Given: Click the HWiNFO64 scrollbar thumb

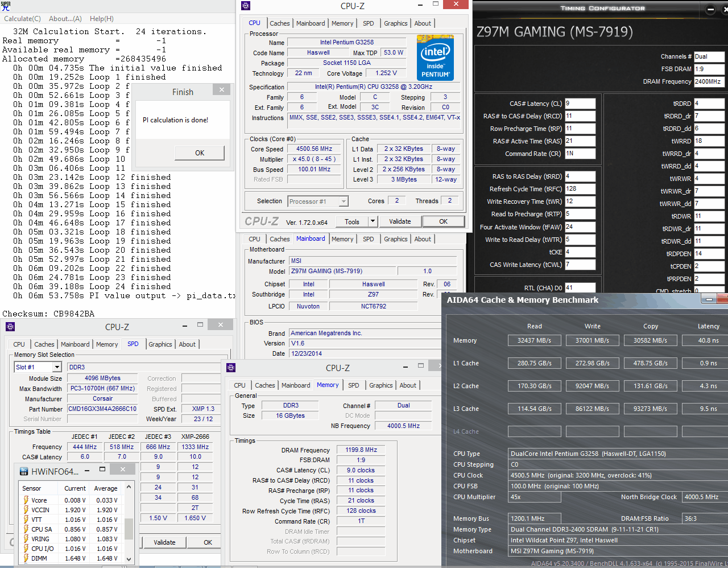Looking at the screenshot, I should tap(129, 528).
